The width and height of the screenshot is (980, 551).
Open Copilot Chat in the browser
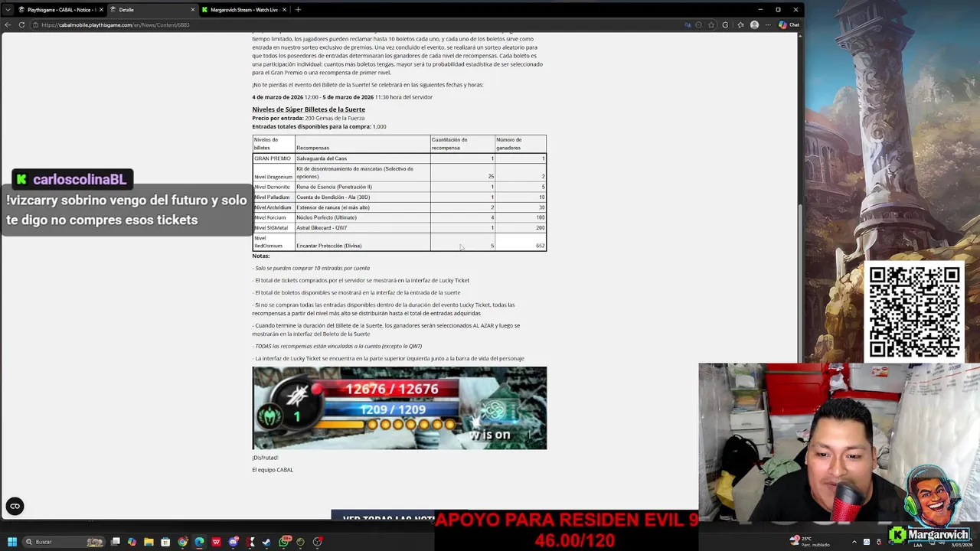pos(789,24)
